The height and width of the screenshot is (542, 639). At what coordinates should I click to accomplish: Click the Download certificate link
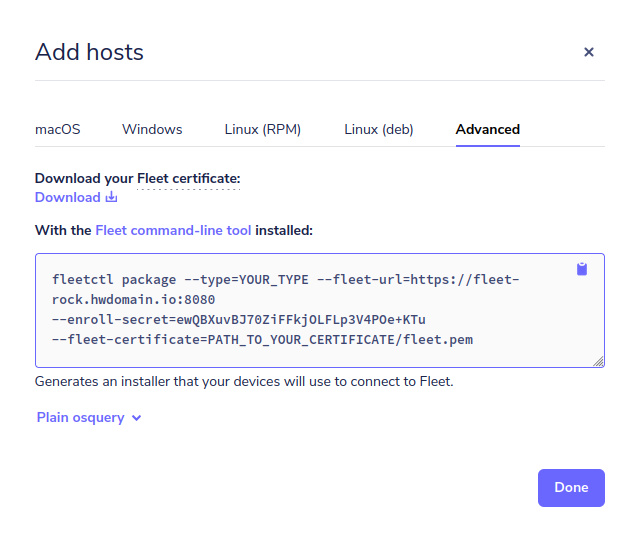tap(68, 197)
